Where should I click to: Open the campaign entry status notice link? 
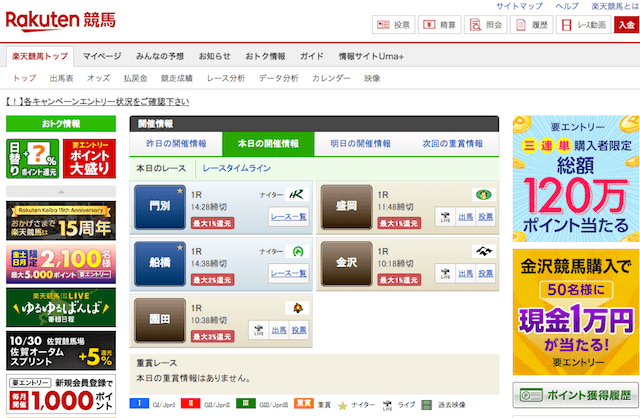pyautogui.click(x=98, y=102)
